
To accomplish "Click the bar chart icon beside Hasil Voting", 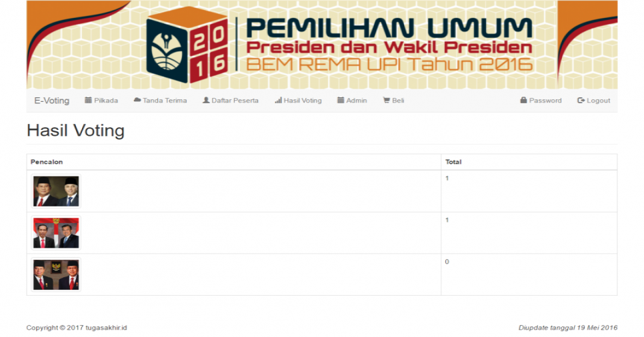I will [x=279, y=100].
